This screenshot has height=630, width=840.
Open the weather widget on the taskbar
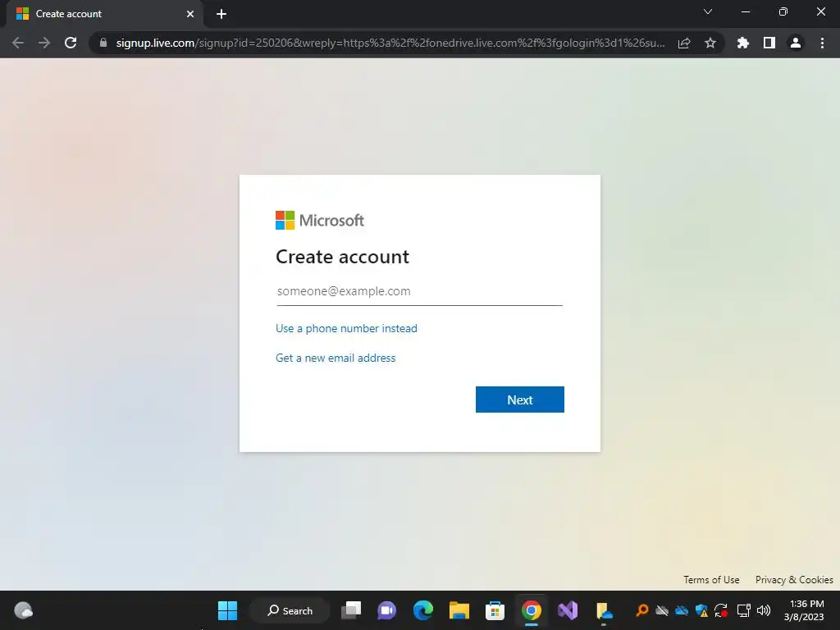pos(23,610)
